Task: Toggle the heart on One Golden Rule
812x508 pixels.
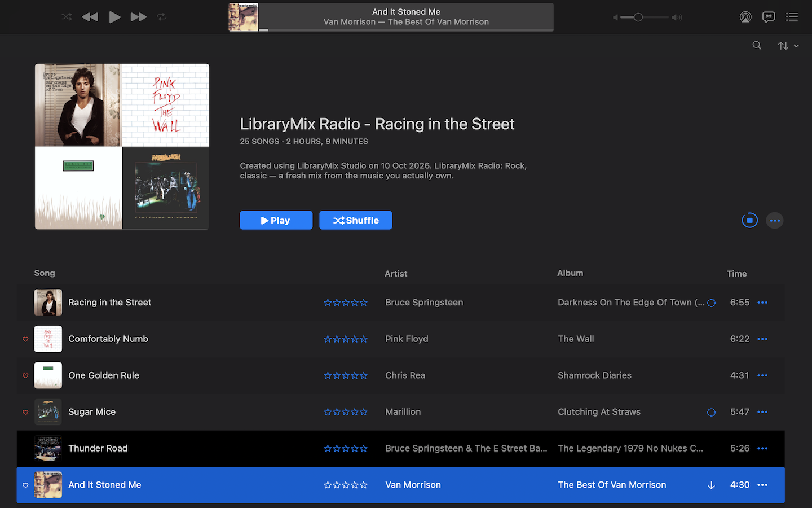Action: 25,376
